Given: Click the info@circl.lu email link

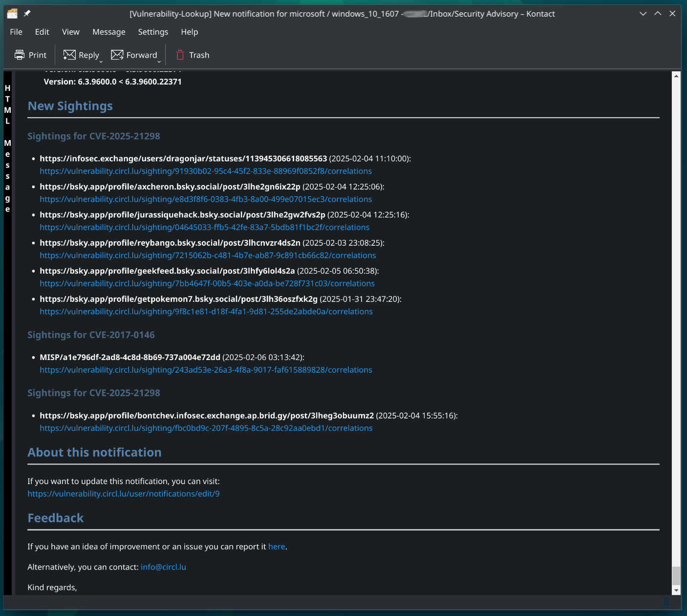Looking at the screenshot, I should [x=163, y=567].
